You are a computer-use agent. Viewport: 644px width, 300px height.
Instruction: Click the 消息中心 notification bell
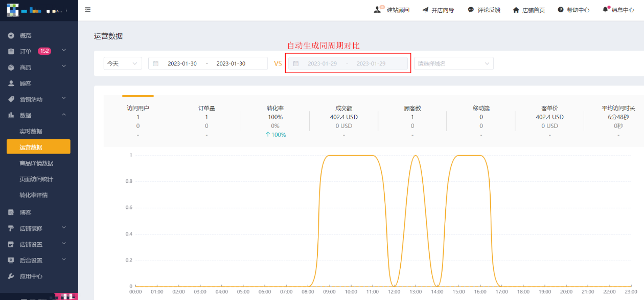click(x=606, y=10)
